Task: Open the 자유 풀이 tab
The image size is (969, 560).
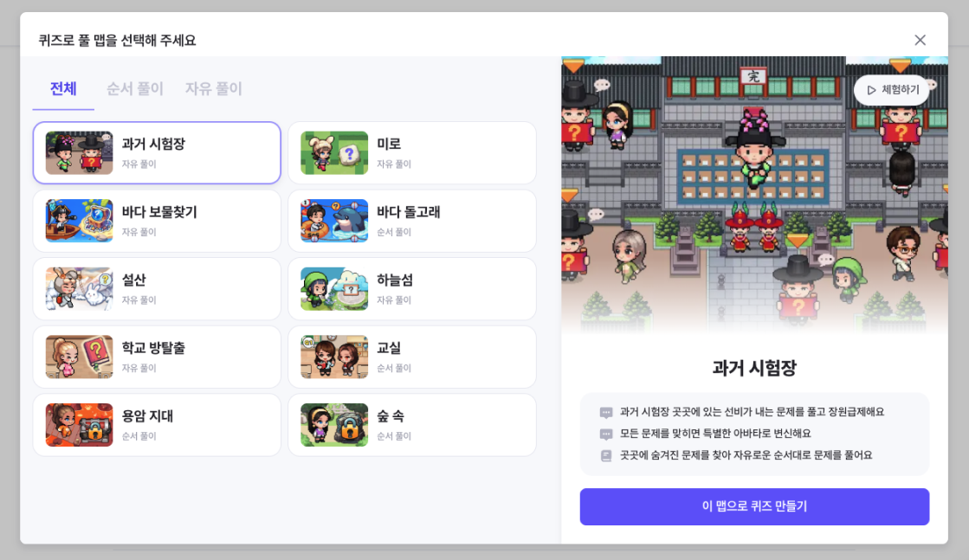Action: [x=214, y=89]
